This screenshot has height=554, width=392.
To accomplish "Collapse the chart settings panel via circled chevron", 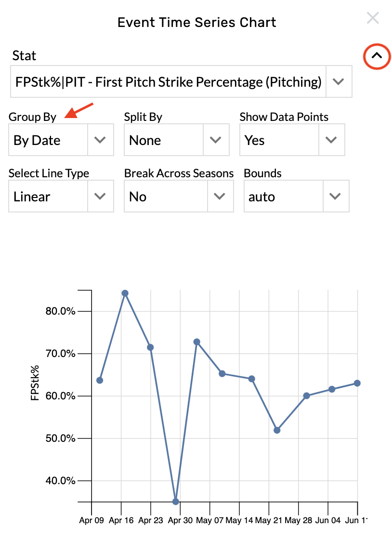I will click(x=376, y=56).
